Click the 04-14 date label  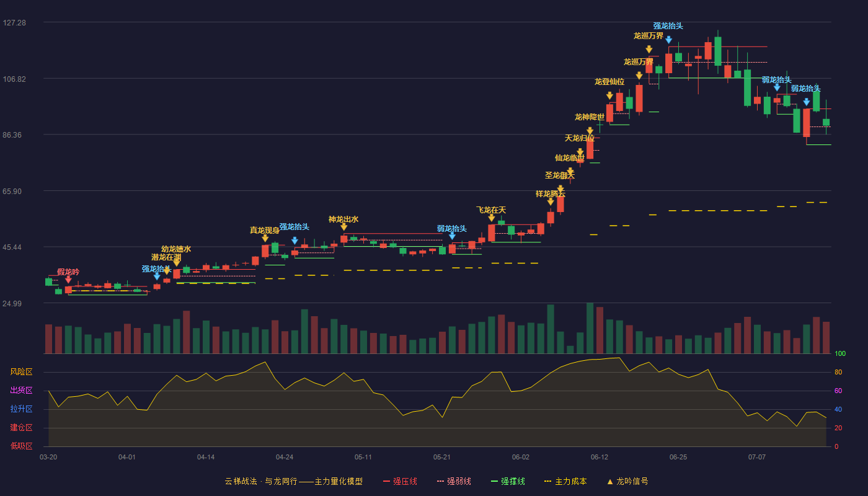pos(206,457)
